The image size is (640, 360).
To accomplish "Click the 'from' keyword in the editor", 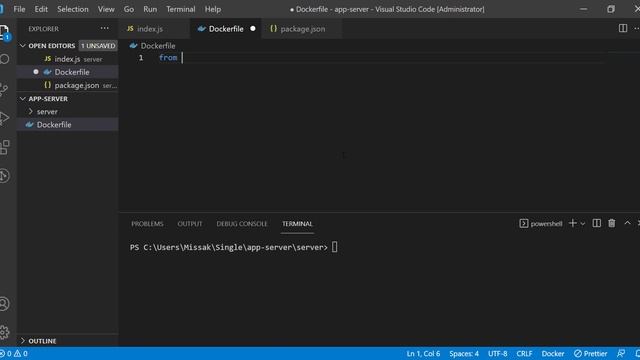I will [168, 58].
